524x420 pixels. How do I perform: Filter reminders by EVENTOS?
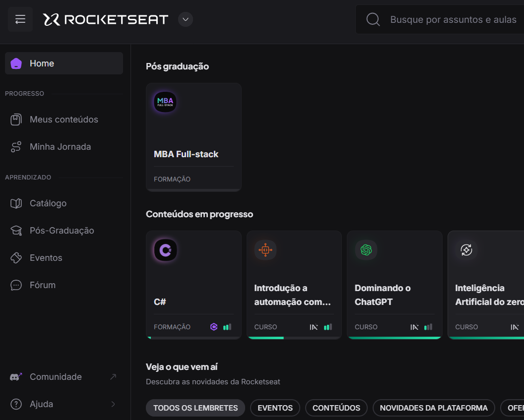(275, 408)
